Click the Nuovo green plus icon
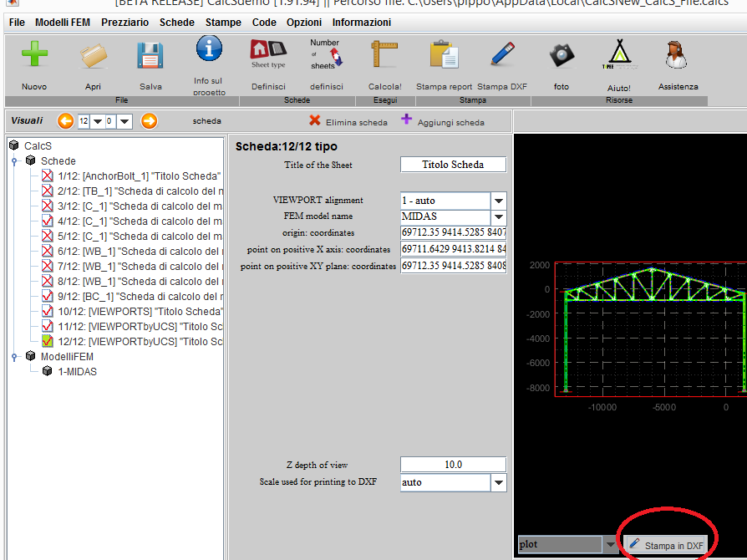The width and height of the screenshot is (747, 560). 34,53
